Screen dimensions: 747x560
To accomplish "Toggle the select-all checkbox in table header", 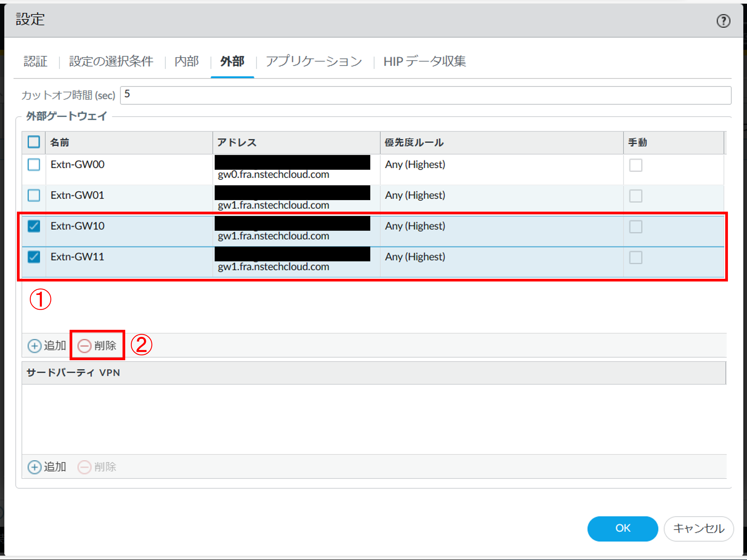I will coord(34,142).
